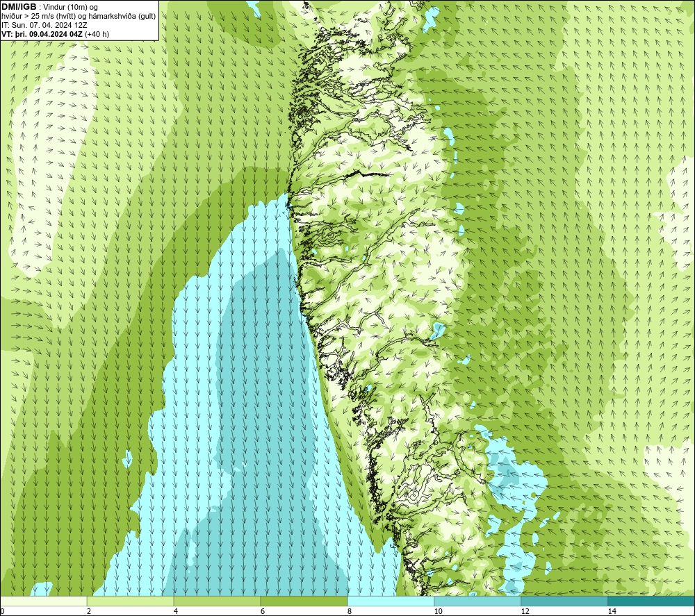The height and width of the screenshot is (616, 695).
Task: Click the scale label 10
Action: (x=439, y=611)
